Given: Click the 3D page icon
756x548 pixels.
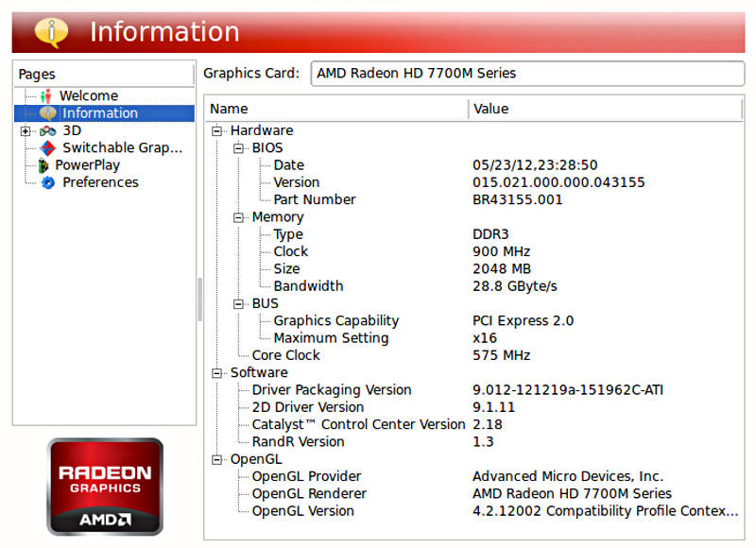Looking at the screenshot, I should click(48, 130).
